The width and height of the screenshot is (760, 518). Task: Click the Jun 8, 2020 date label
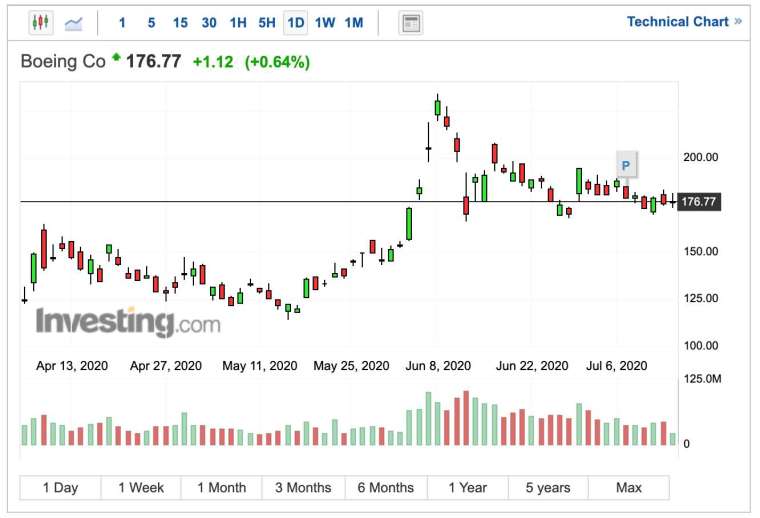(x=438, y=366)
